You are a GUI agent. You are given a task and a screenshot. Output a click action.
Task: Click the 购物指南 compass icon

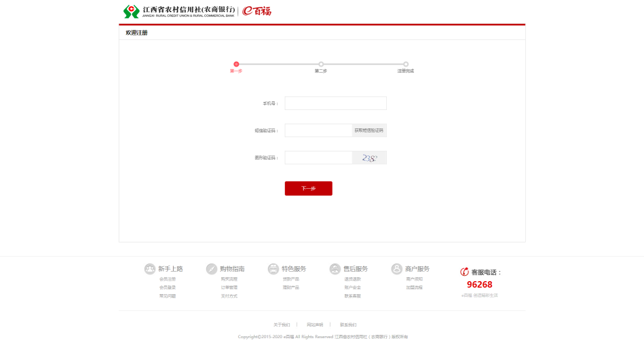coord(212,269)
